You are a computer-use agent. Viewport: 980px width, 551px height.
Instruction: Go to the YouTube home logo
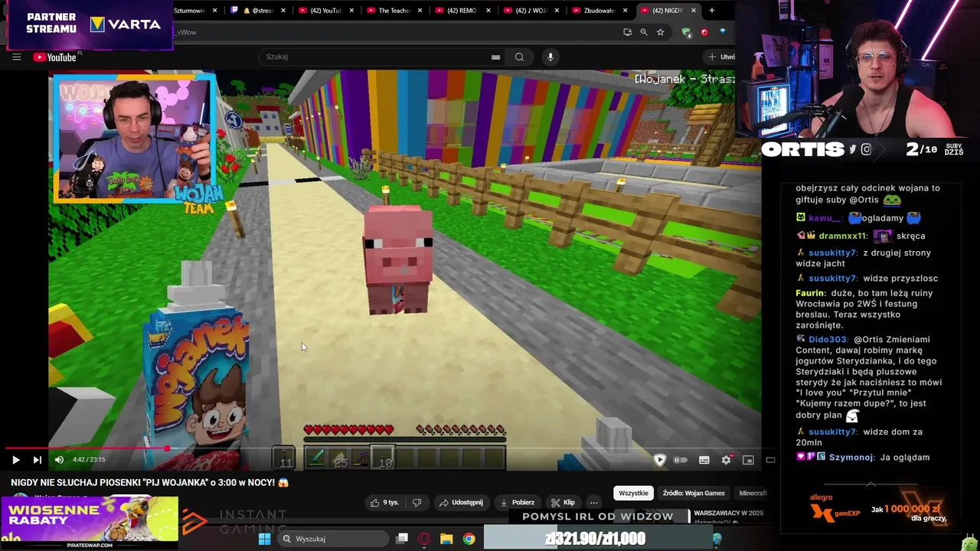point(54,57)
